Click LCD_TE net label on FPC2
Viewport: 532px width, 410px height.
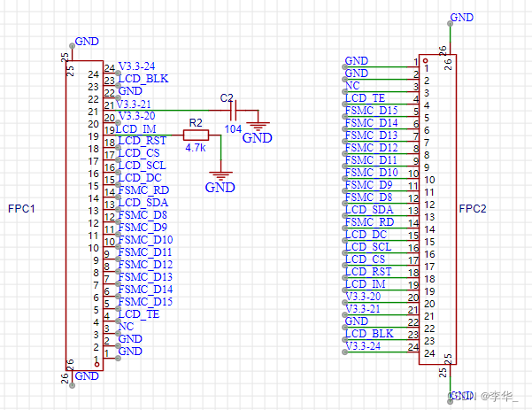365,98
